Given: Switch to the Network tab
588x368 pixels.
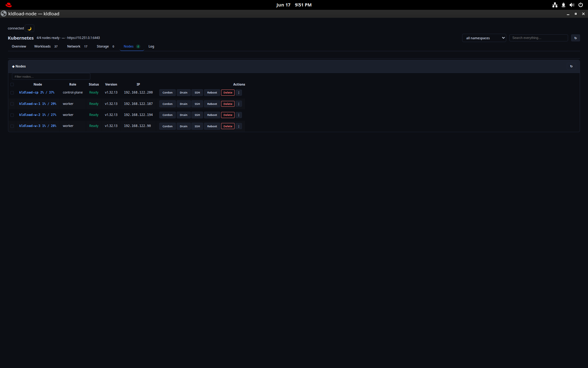Looking at the screenshot, I should [77, 47].
